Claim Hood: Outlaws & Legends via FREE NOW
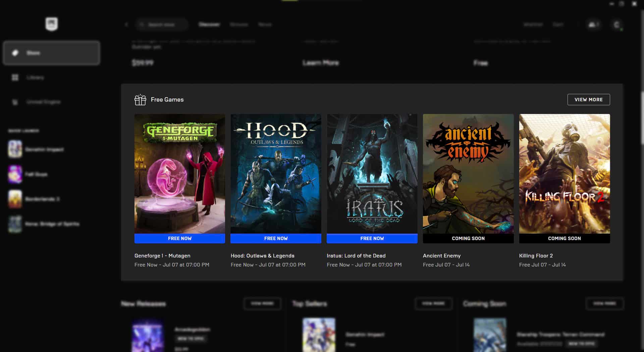This screenshot has height=352, width=644. click(276, 238)
